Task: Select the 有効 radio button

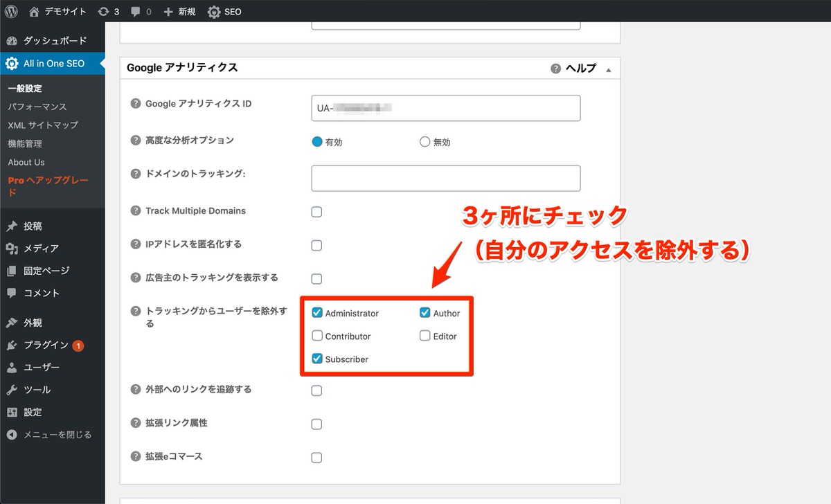Action: [317, 142]
